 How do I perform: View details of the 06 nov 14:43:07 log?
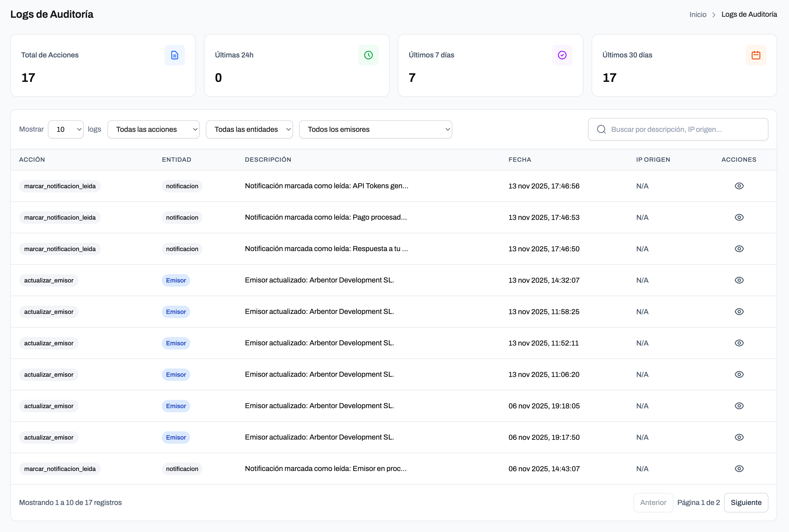click(739, 469)
